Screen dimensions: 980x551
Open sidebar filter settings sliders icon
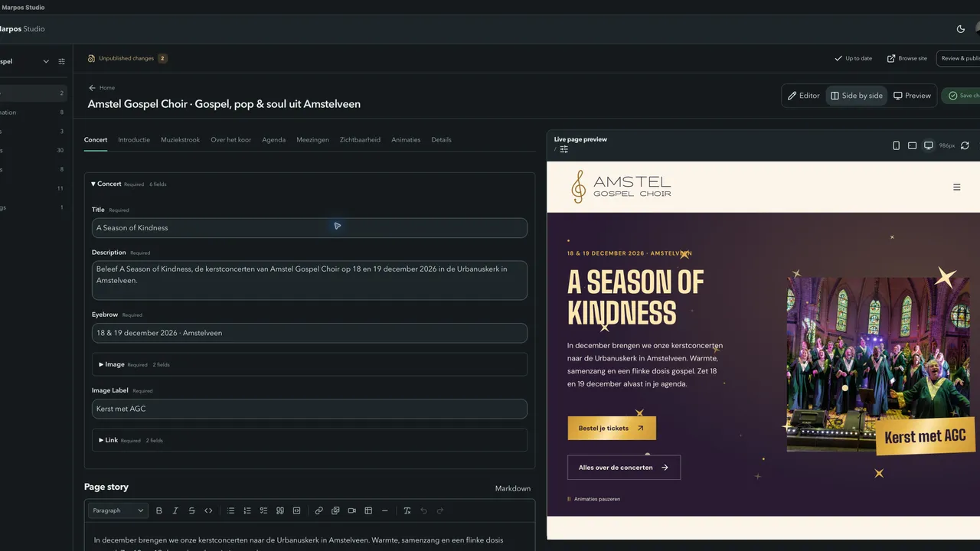click(x=62, y=61)
